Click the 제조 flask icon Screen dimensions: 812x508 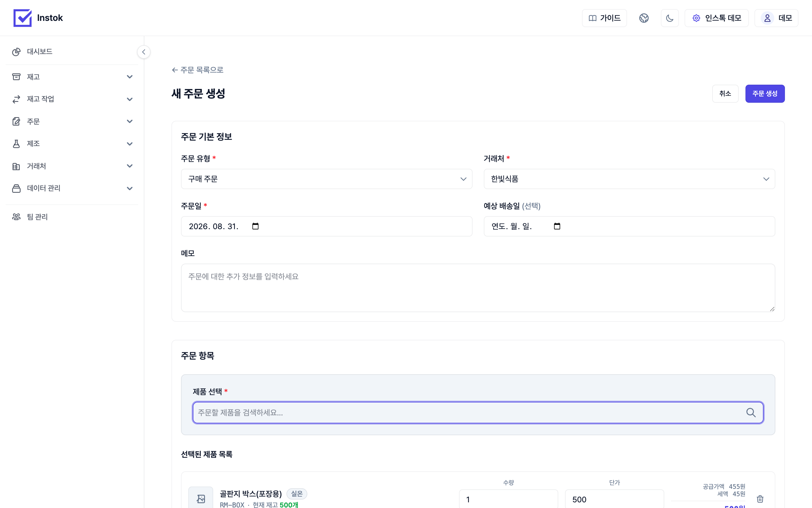click(x=16, y=144)
